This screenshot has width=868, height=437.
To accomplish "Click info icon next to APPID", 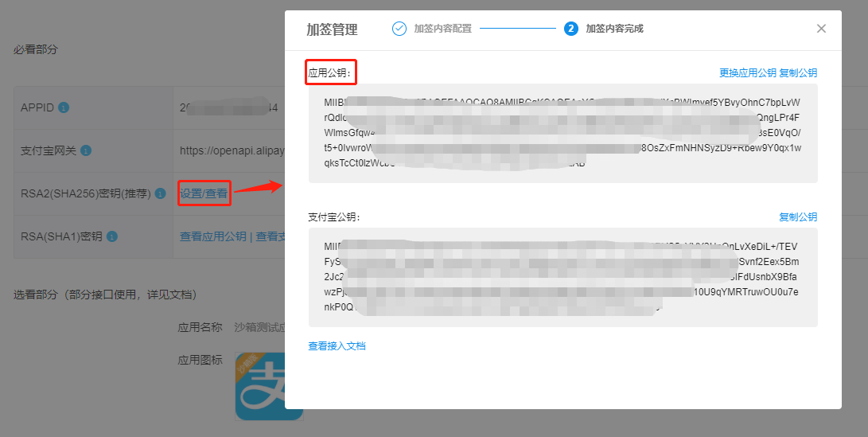I will (64, 107).
